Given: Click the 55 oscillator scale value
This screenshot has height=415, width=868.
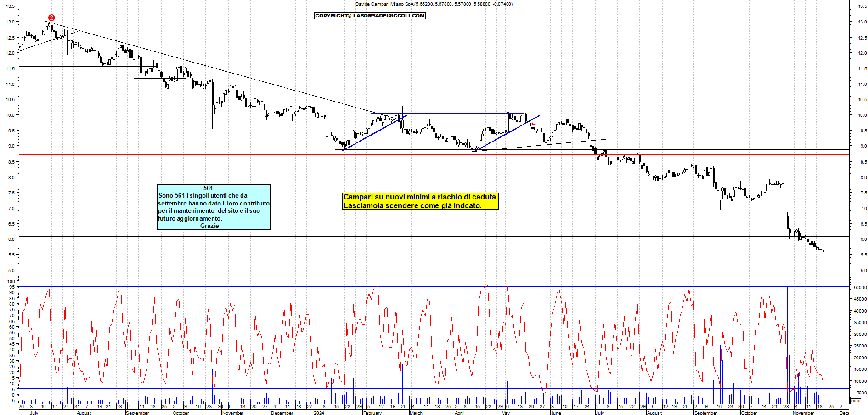Looking at the screenshot, I should tap(12, 333).
